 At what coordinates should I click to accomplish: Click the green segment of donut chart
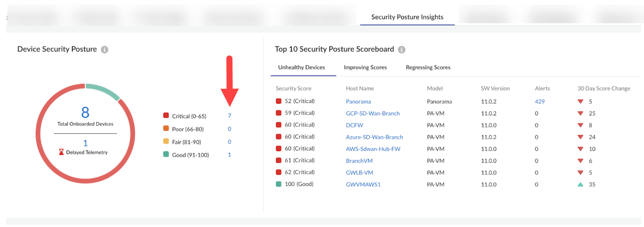click(x=102, y=90)
